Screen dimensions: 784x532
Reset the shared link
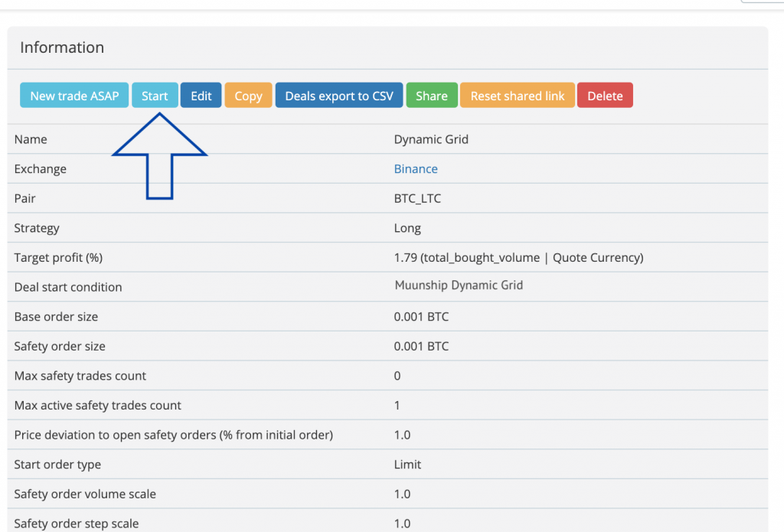point(518,96)
